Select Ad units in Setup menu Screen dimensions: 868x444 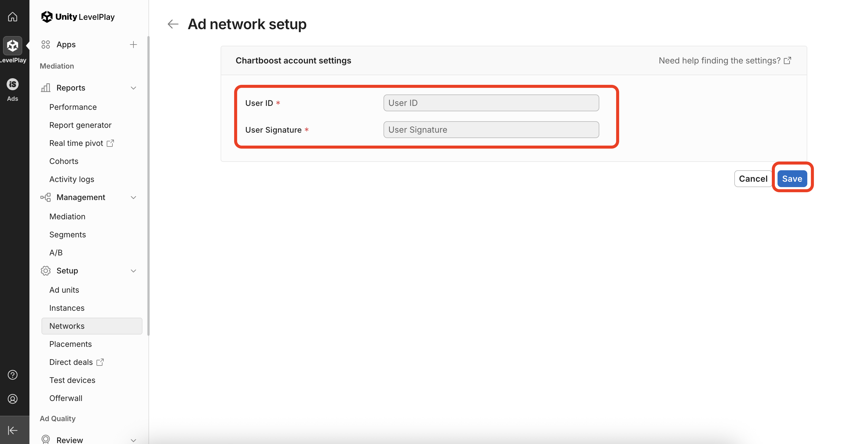64,290
